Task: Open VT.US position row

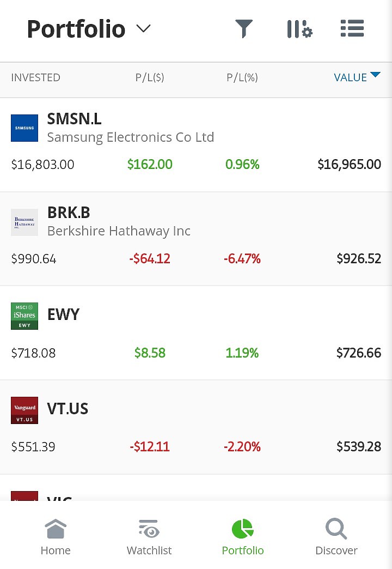Action: point(196,427)
